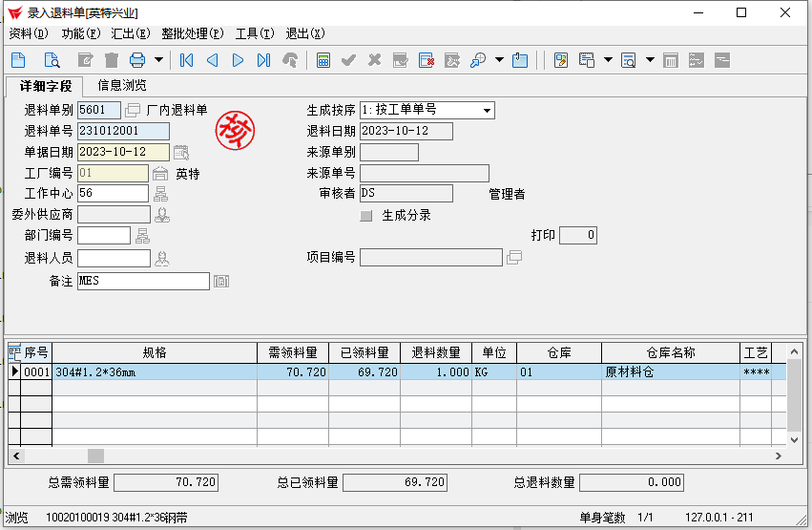Click the printer icon in toolbar
Image resolution: width=812 pixels, height=530 pixels.
tap(136, 60)
